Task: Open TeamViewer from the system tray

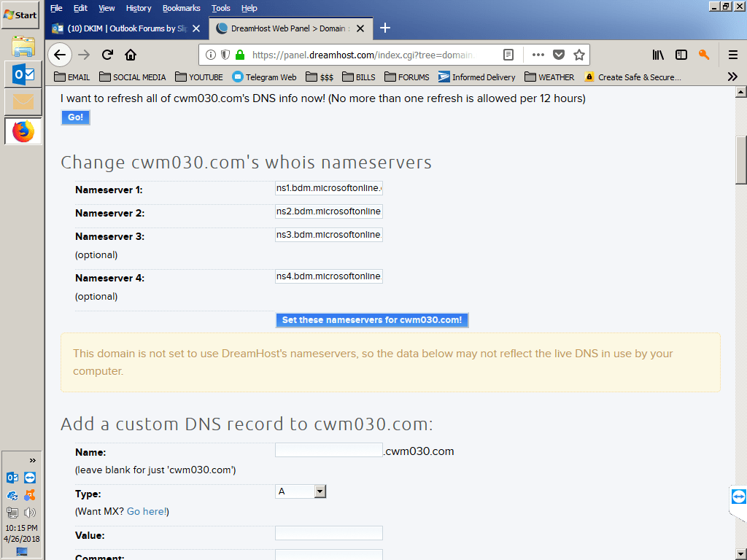Action: 29,478
